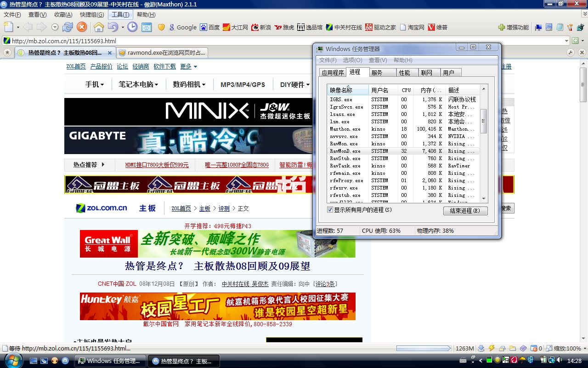Viewport: 588px width, 368px height.
Task: Open the new tab dropdown arrow
Action: [x=18, y=28]
